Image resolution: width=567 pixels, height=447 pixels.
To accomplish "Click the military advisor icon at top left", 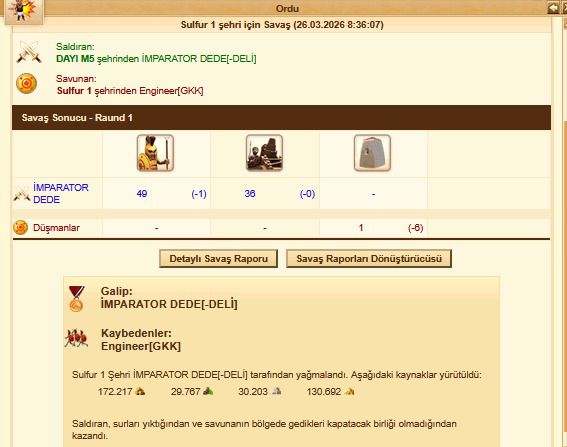I will point(22,11).
